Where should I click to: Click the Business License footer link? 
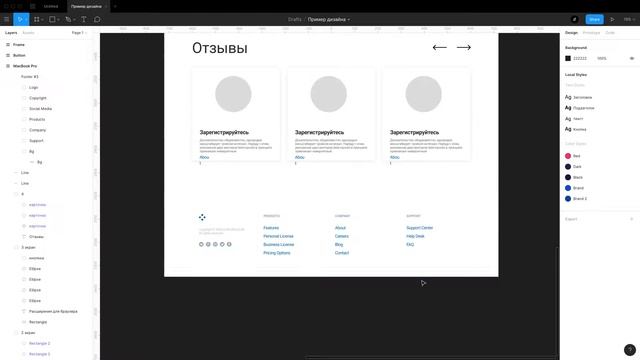tap(278, 244)
